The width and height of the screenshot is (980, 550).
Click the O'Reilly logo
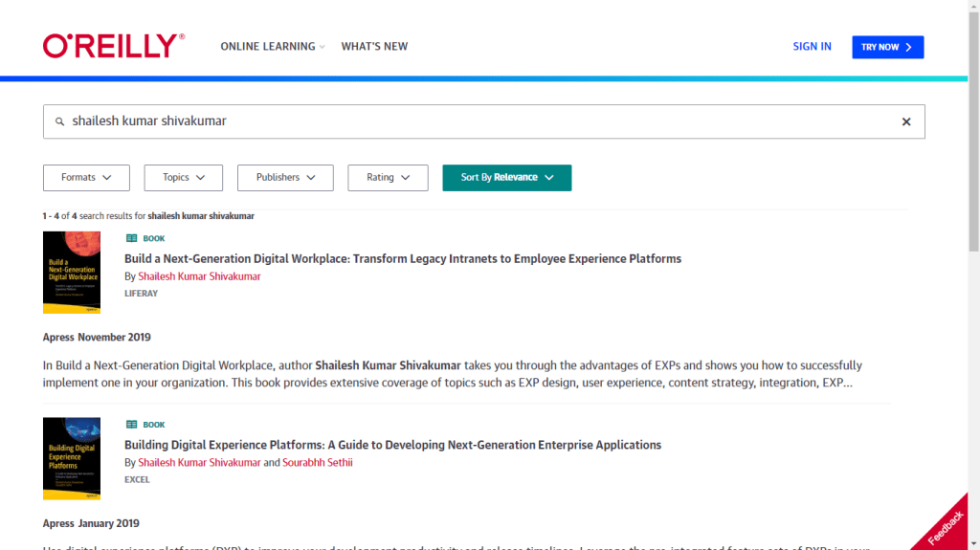click(113, 46)
